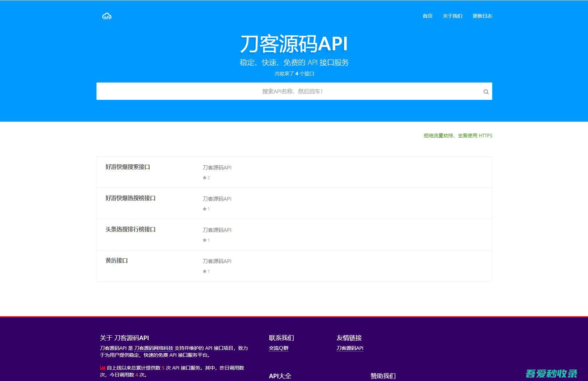This screenshot has width=588, height=381.
Task: Click 拒绝流量劫持，全面使用 HTTPS notice
Action: 458,136
